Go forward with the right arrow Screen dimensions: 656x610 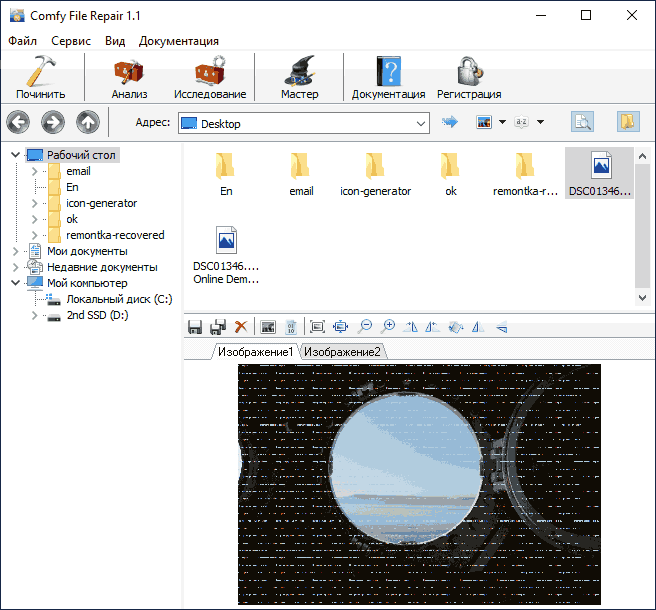coord(53,122)
